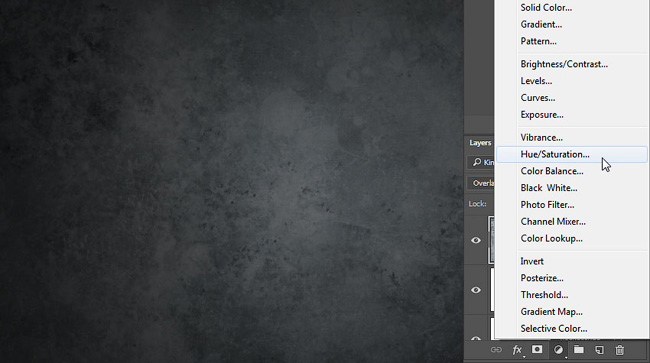Create a new layer

click(x=599, y=350)
